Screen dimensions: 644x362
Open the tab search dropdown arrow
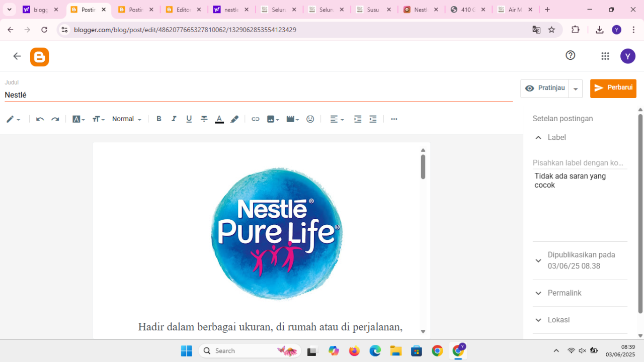[x=9, y=10]
